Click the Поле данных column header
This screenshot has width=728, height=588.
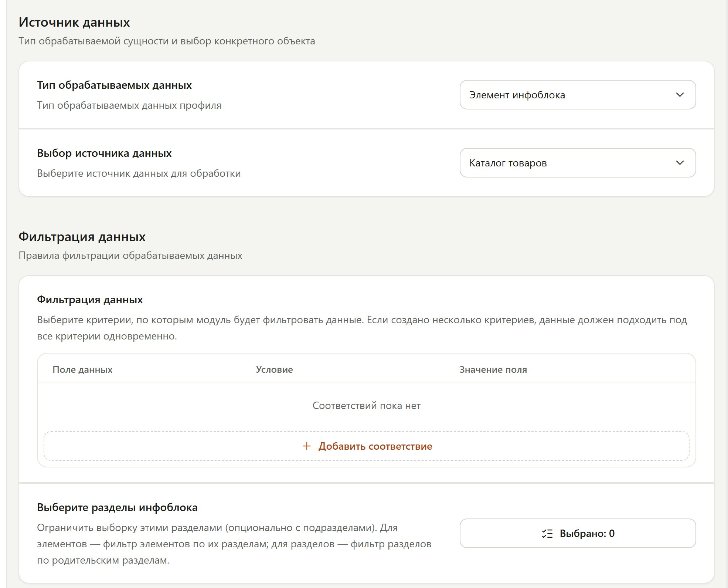(x=82, y=369)
